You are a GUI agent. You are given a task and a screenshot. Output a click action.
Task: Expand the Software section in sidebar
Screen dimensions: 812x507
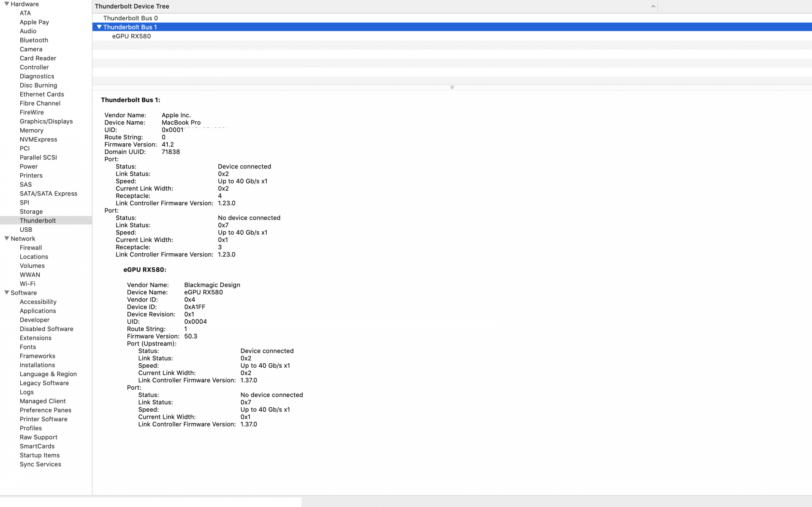tap(6, 293)
